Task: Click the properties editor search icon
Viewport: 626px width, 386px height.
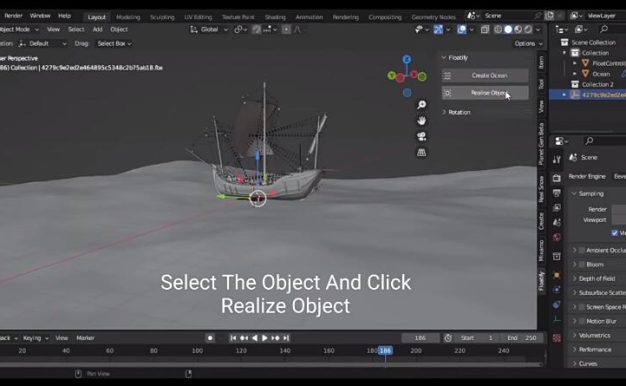Action: tap(589, 141)
